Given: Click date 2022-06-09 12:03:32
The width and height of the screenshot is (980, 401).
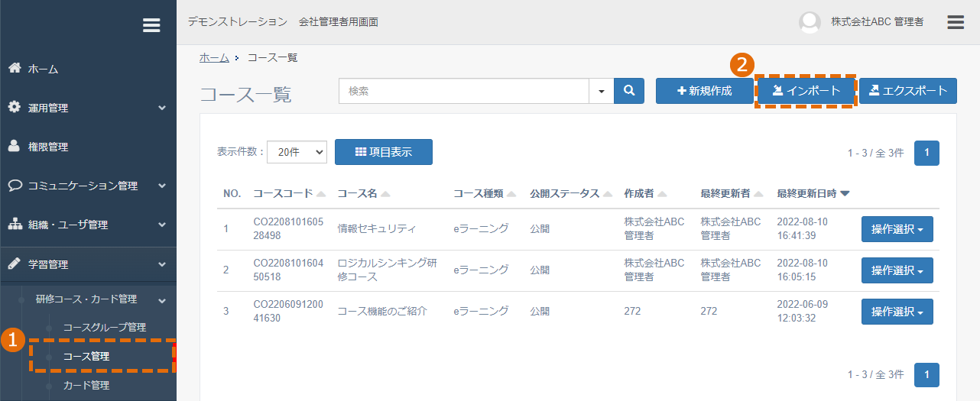Looking at the screenshot, I should [x=803, y=312].
